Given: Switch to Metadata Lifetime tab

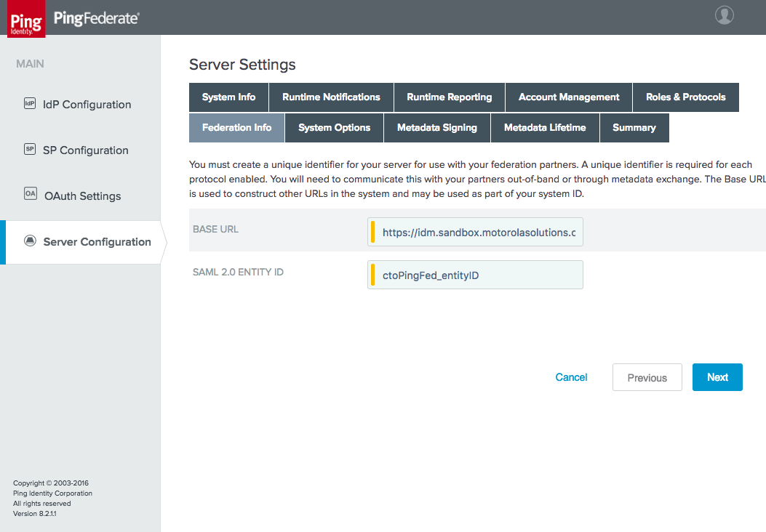Looking at the screenshot, I should pos(545,127).
